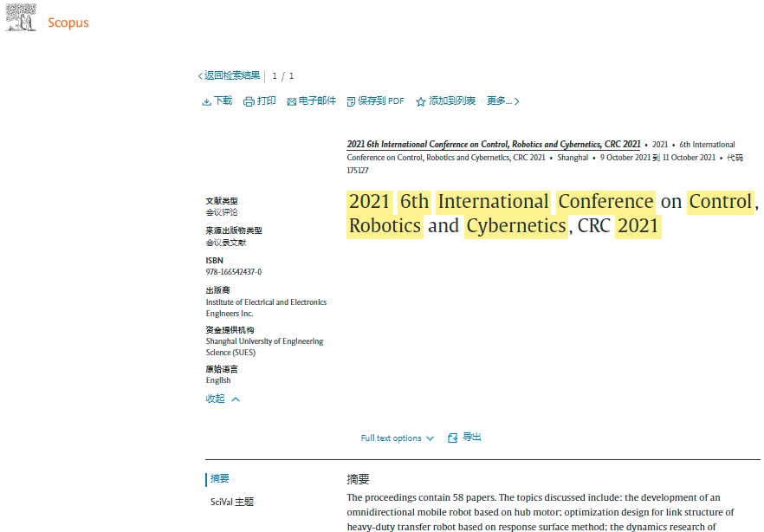Click the source type value 会议录文献
This screenshot has height=532, width=764.
[x=226, y=243]
